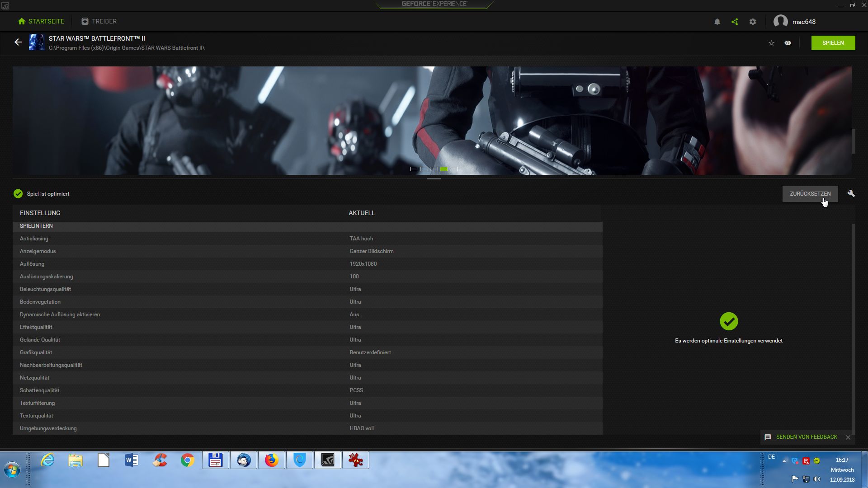Open the share overlay icon
Viewport: 868px width, 488px height.
(x=735, y=22)
